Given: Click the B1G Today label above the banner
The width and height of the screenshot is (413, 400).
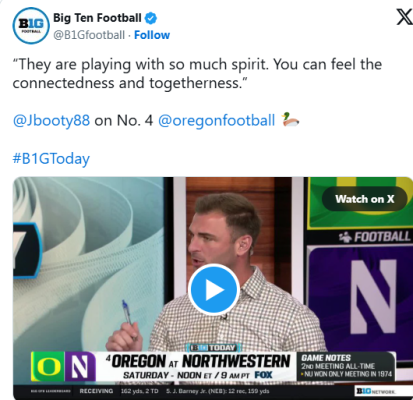Looking at the screenshot, I should coord(214,347).
